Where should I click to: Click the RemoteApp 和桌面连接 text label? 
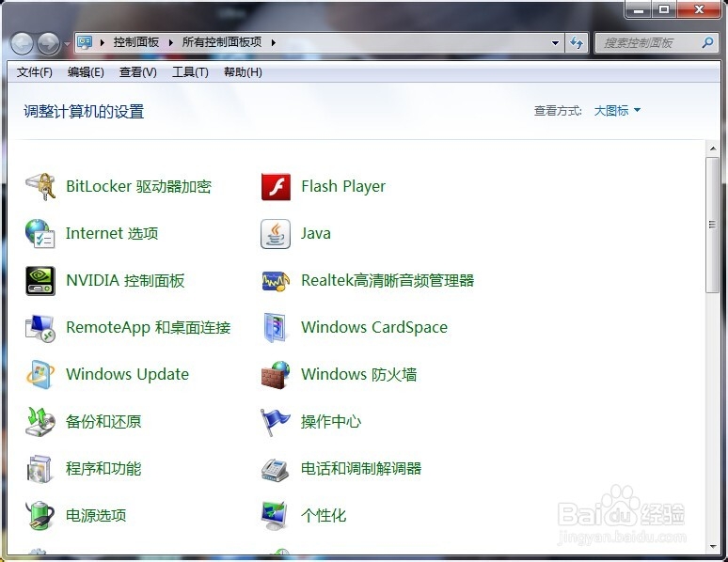[x=148, y=328]
